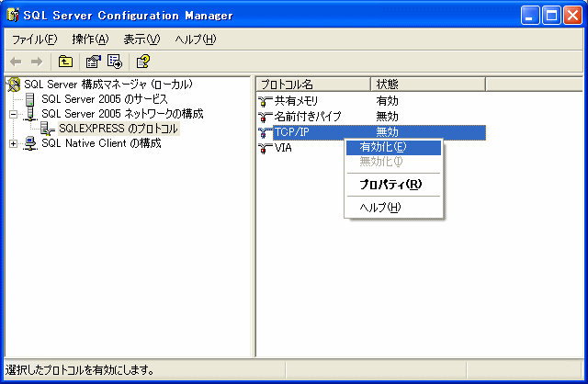Open the ヘルプ(H) menu in menu bar
The image size is (588, 384).
point(196,40)
